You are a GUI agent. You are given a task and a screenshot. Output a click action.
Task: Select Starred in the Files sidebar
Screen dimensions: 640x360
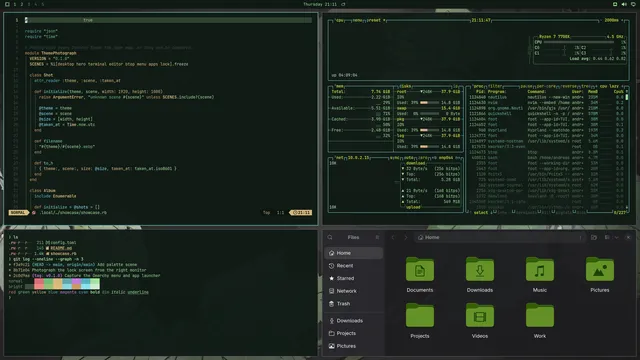[x=353, y=278]
